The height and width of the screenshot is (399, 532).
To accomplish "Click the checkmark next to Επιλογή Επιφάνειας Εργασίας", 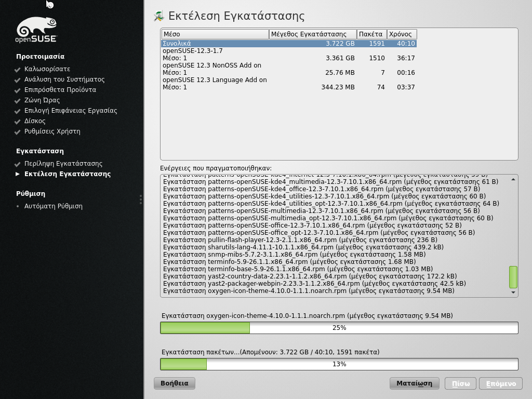I will click(x=18, y=111).
